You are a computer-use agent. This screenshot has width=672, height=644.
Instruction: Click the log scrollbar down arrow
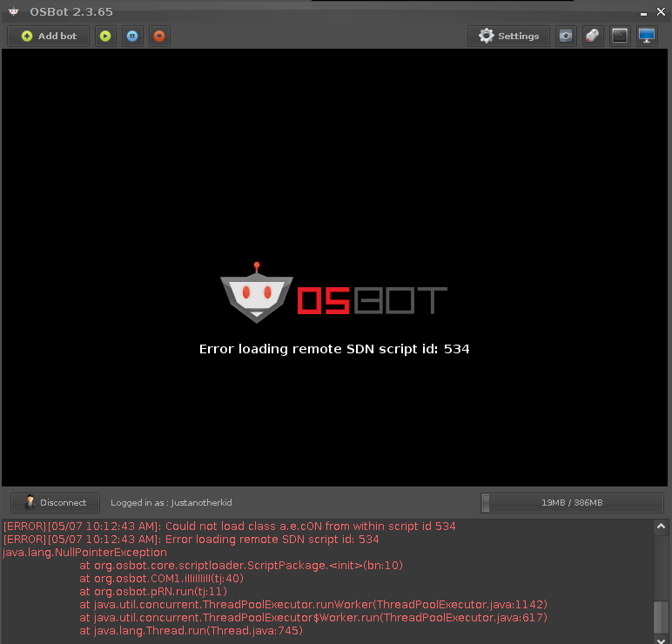[x=661, y=641]
